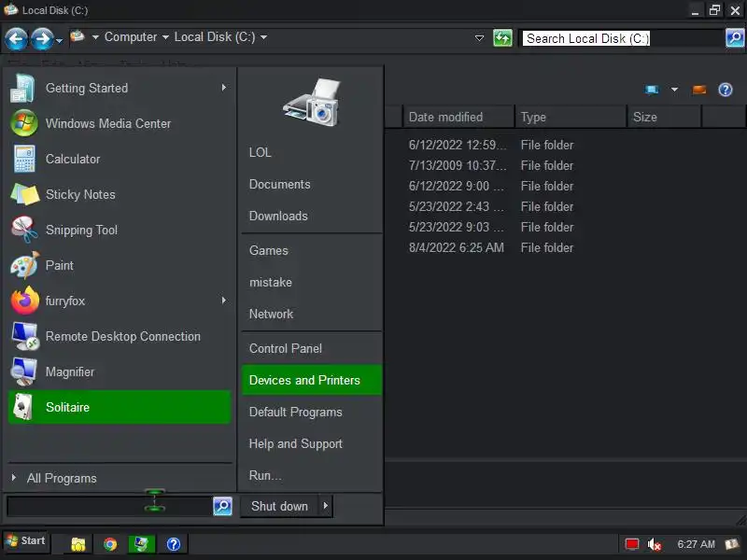Go forward with the blue Forward arrow
Viewport: 747px width, 560px height.
click(42, 38)
